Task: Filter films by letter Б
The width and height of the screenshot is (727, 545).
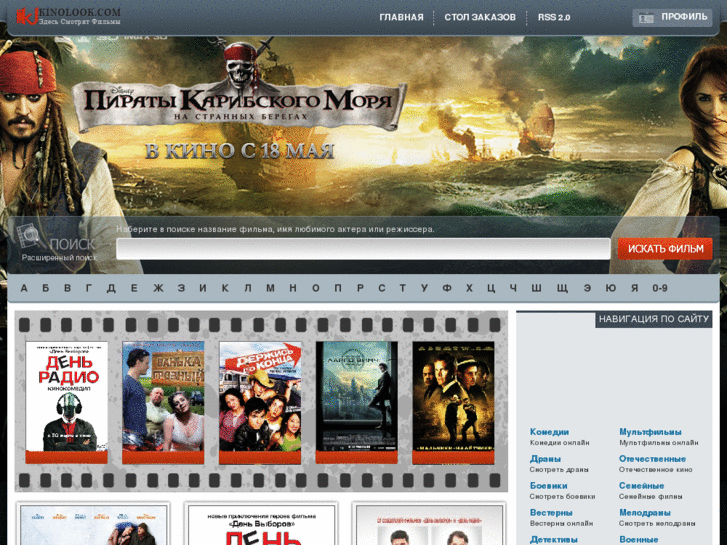Action: point(45,289)
